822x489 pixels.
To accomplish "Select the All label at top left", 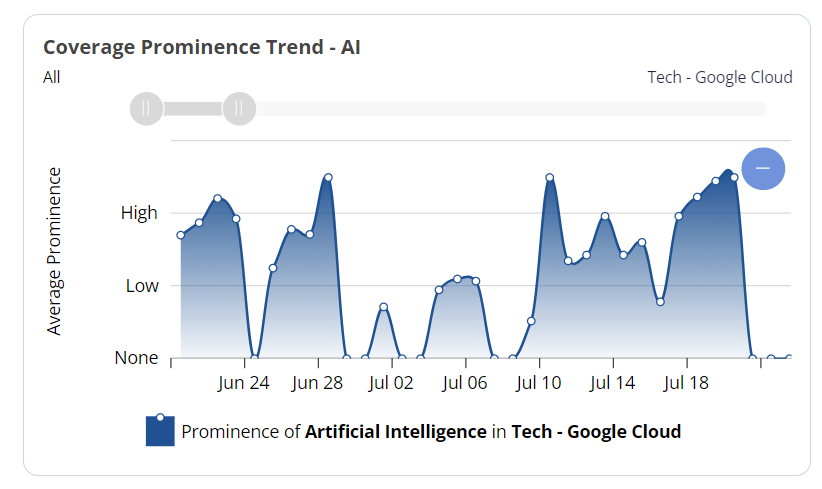I will click(52, 77).
